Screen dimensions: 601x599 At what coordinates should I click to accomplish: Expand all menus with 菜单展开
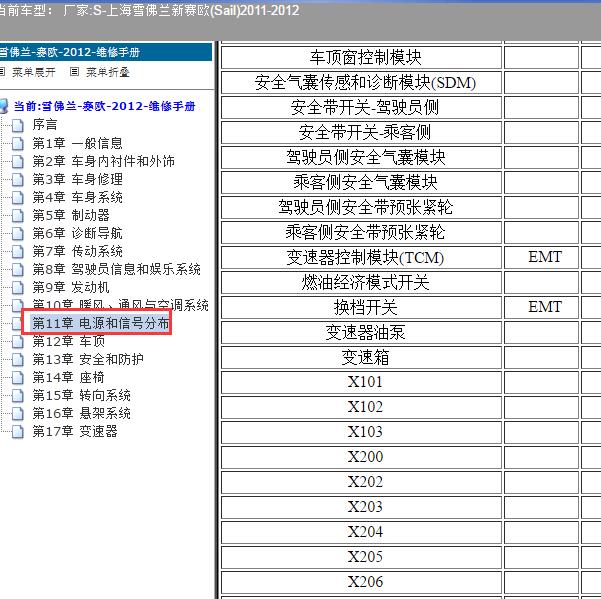34,72
